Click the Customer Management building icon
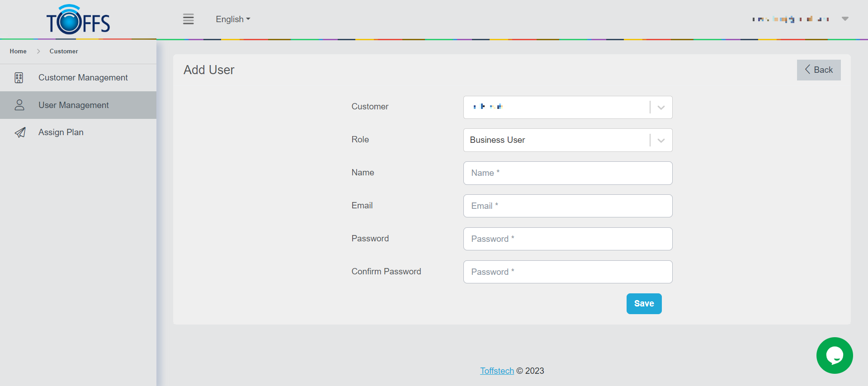868x386 pixels. click(19, 78)
